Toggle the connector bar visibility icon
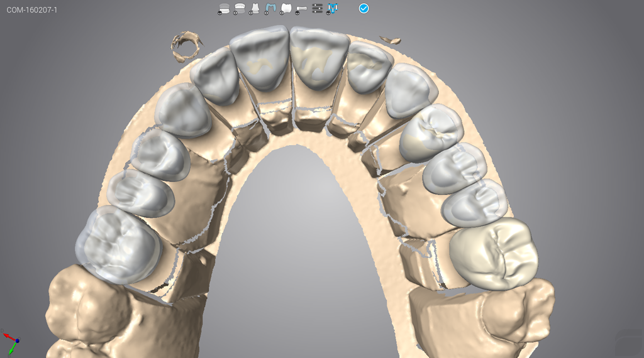 pos(301,9)
